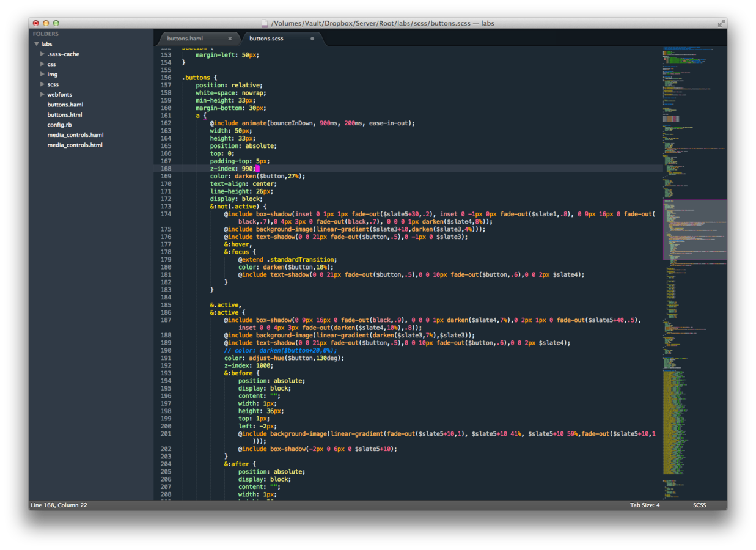Click the 'z-index: 990;' line
Screen dimensions: 756x550
232,169
